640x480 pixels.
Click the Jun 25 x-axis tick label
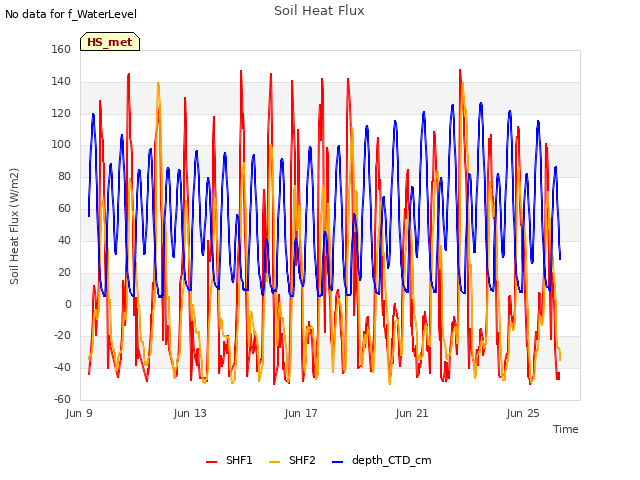[x=523, y=413]
